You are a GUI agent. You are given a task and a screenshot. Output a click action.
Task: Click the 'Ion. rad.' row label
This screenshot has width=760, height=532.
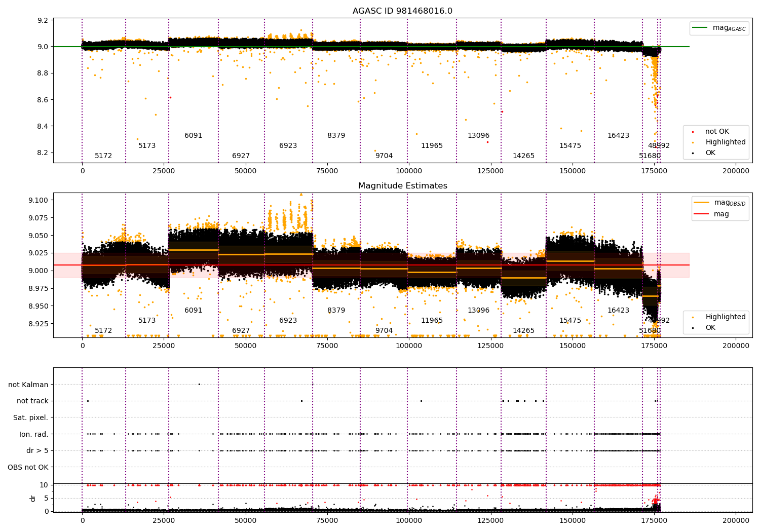point(33,434)
